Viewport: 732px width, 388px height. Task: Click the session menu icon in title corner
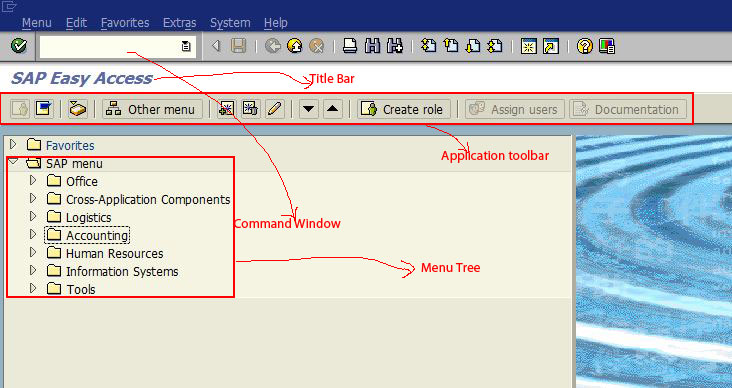pos(9,7)
